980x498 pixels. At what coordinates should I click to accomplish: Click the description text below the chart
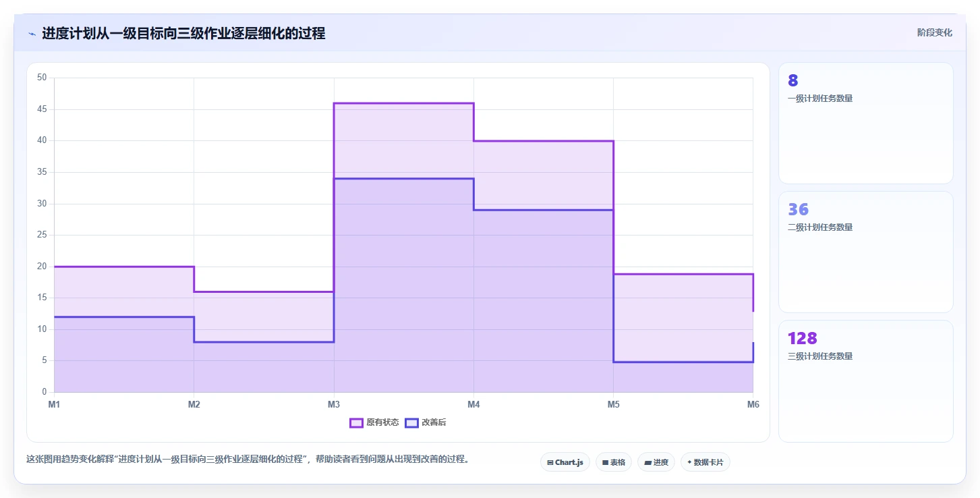248,460
